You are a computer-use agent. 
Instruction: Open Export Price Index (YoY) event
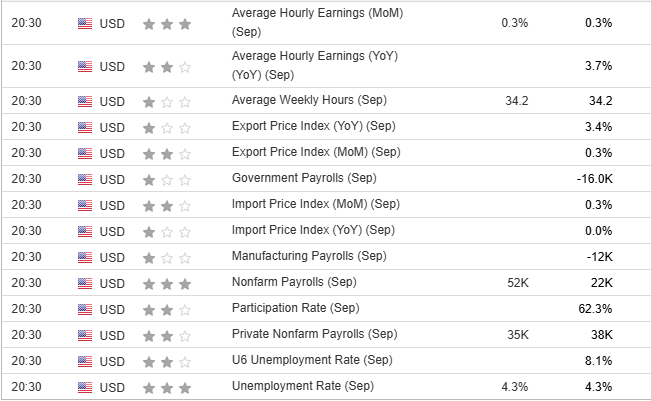tap(314, 126)
